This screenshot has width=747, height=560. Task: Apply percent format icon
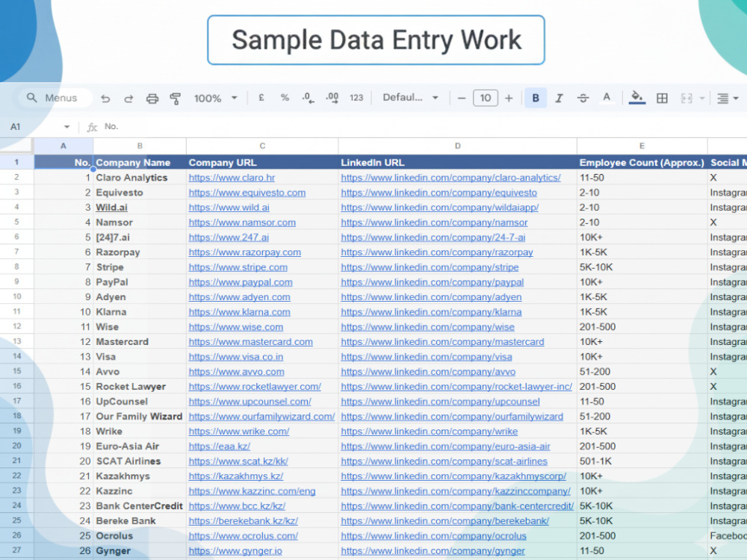point(285,98)
